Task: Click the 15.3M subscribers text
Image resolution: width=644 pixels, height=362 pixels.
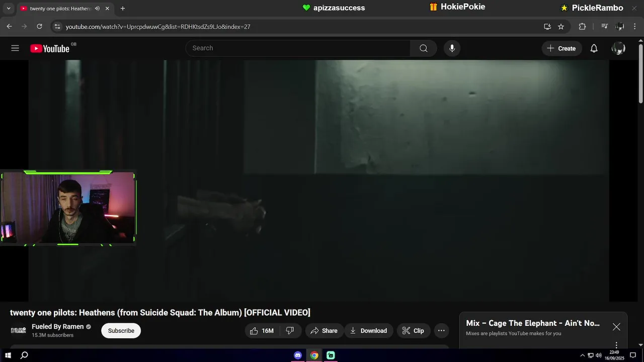Action: tap(52, 335)
